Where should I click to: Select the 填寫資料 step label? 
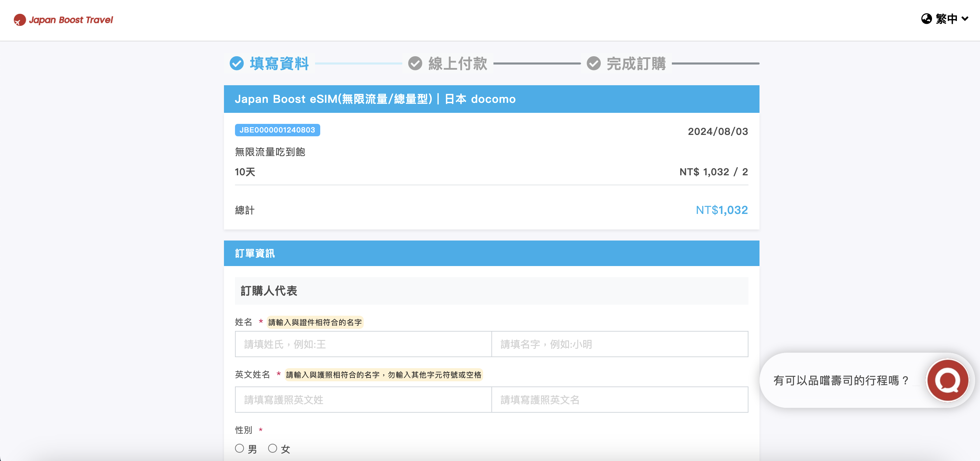(x=279, y=63)
